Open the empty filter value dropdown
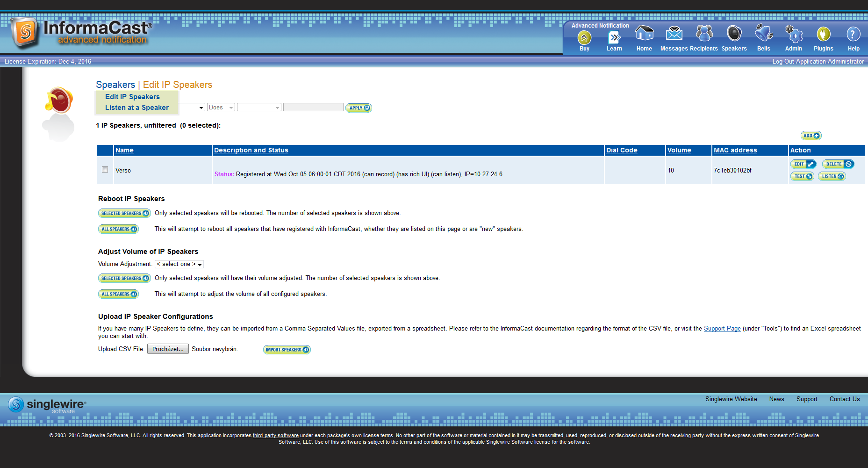The height and width of the screenshot is (468, 868). pos(259,108)
